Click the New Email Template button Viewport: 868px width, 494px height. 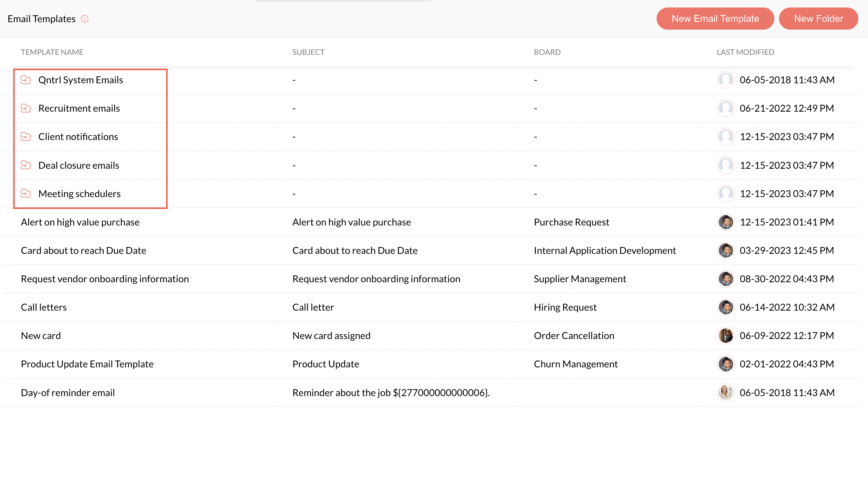pos(715,19)
